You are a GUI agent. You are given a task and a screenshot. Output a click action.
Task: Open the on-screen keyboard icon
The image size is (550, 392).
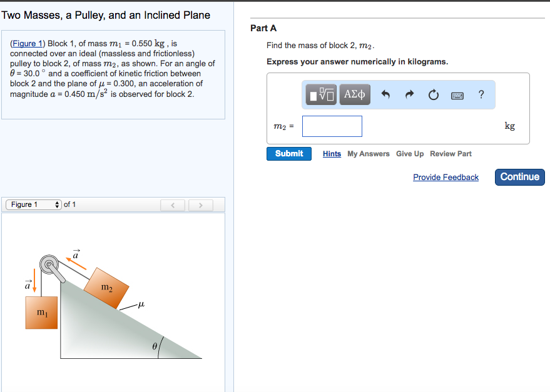[x=457, y=95]
